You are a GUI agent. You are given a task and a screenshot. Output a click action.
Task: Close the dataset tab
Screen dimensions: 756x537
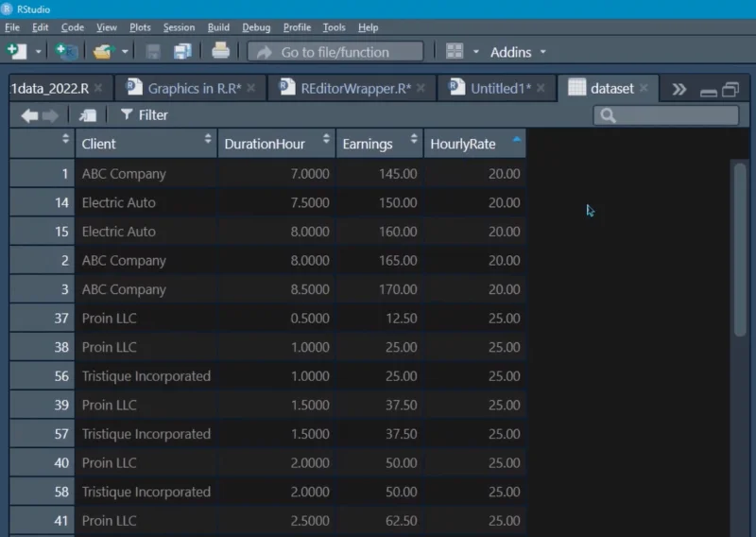pos(644,88)
